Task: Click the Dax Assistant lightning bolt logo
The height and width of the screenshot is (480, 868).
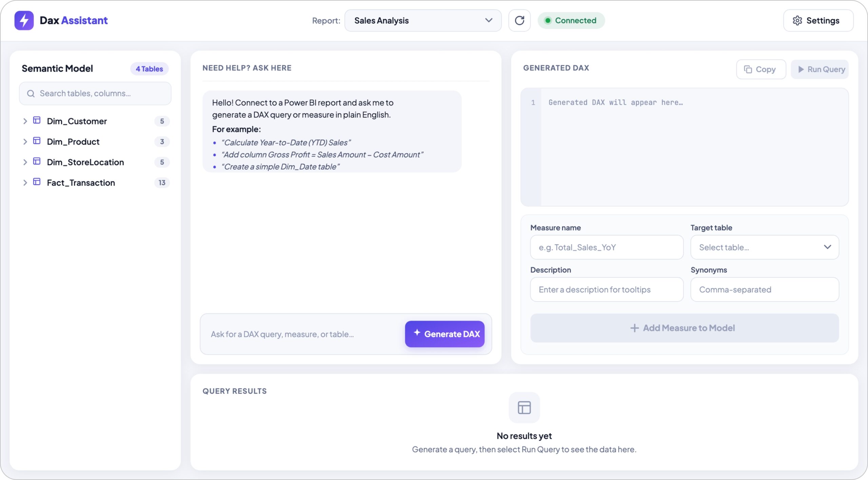Action: pos(24,20)
